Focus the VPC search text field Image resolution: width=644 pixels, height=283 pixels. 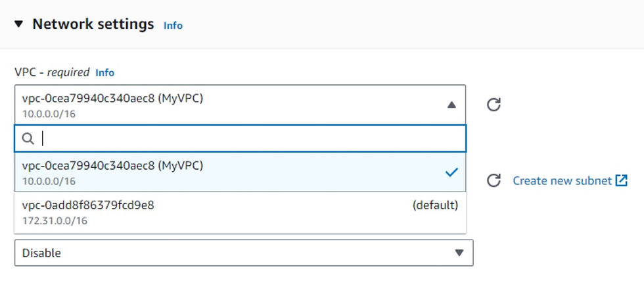(x=241, y=139)
